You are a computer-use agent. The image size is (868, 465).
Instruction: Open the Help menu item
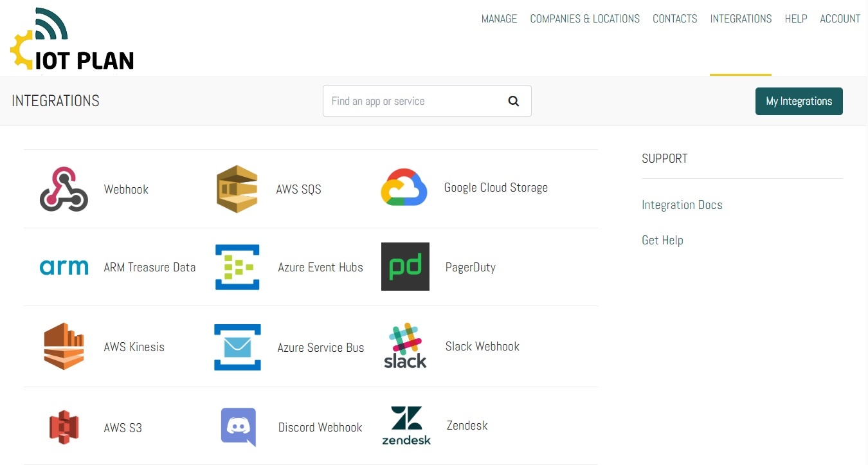pos(795,19)
